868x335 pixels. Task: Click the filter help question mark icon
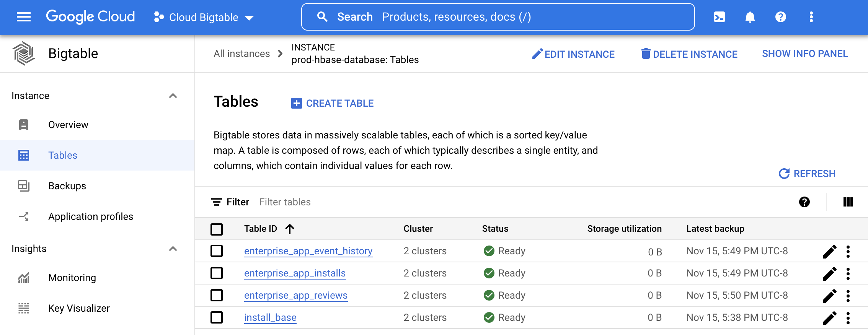[804, 202]
